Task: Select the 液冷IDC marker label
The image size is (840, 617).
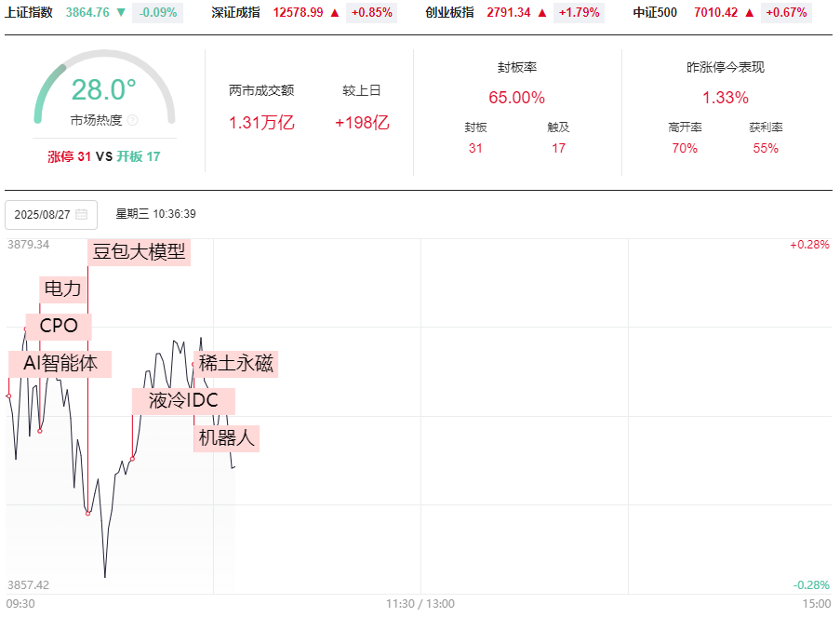Action: pyautogui.click(x=183, y=401)
